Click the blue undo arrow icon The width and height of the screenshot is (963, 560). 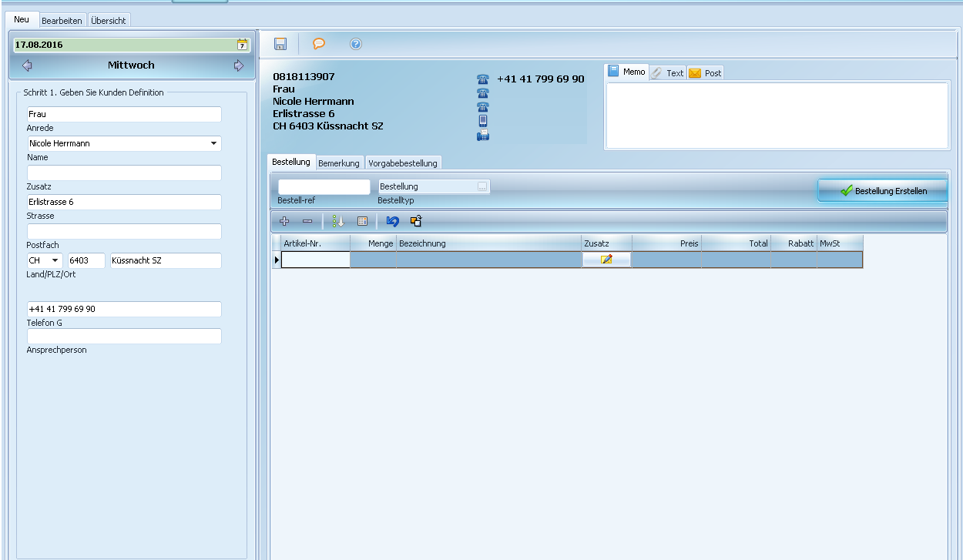393,221
